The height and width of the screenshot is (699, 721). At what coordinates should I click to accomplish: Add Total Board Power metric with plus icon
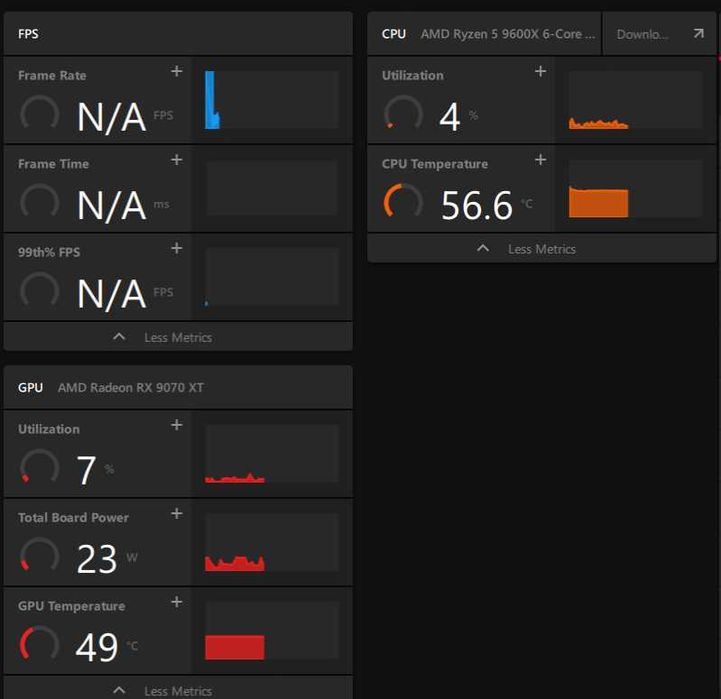(177, 514)
